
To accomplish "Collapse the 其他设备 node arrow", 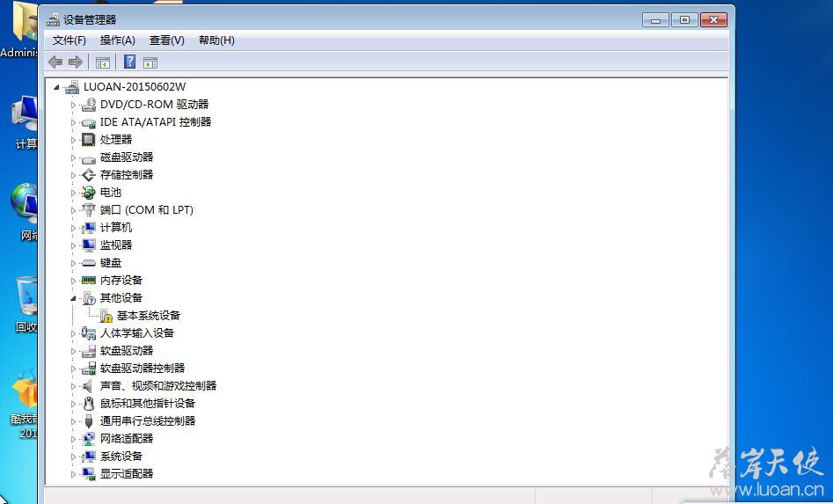I will pos(73,298).
